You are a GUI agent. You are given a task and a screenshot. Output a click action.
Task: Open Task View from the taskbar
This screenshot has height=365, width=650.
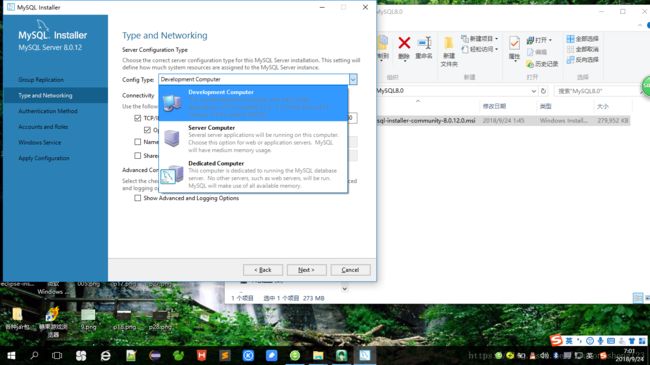pyautogui.click(x=57, y=355)
